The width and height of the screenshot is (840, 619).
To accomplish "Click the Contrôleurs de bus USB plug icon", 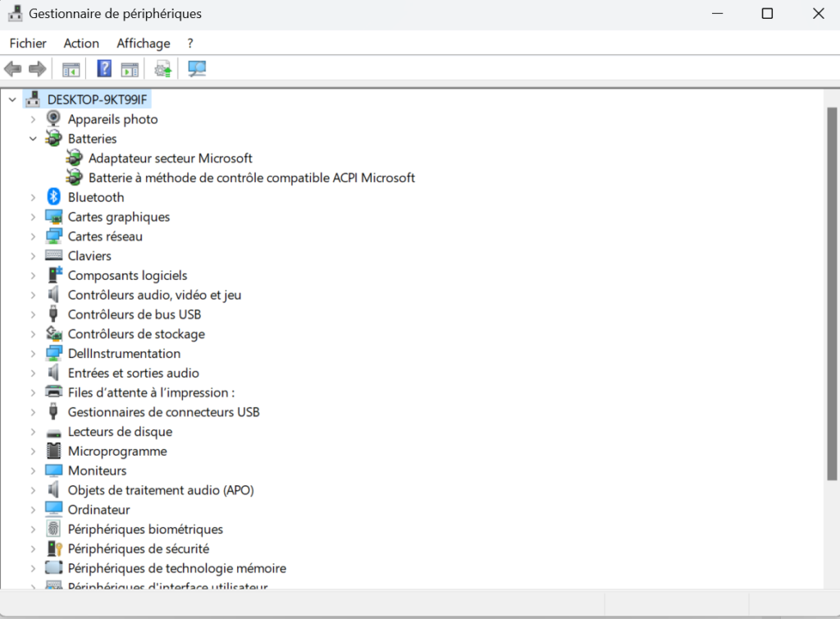I will pos(53,314).
